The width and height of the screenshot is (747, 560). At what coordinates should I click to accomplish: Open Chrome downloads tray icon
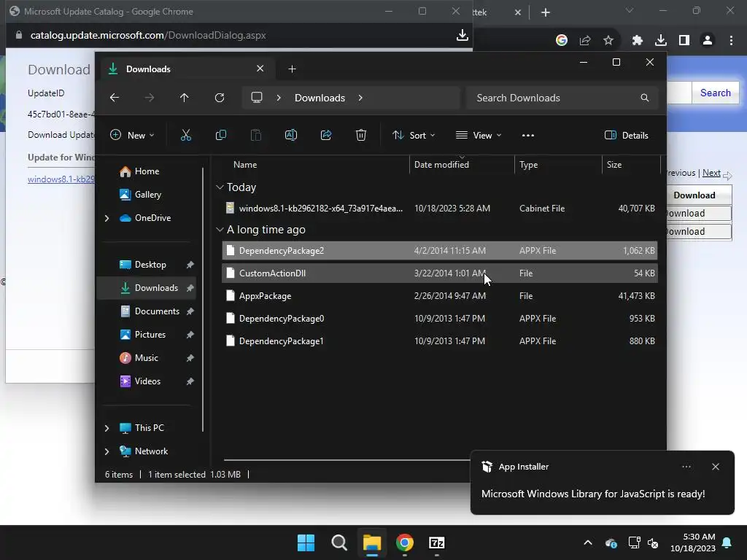tap(661, 40)
